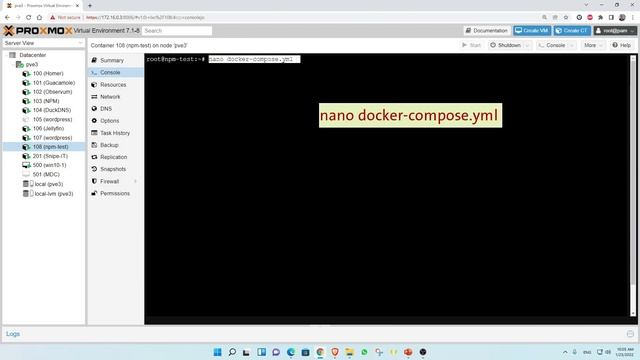640x360 pixels.
Task: Click the Network arrows icon
Action: coord(94,97)
